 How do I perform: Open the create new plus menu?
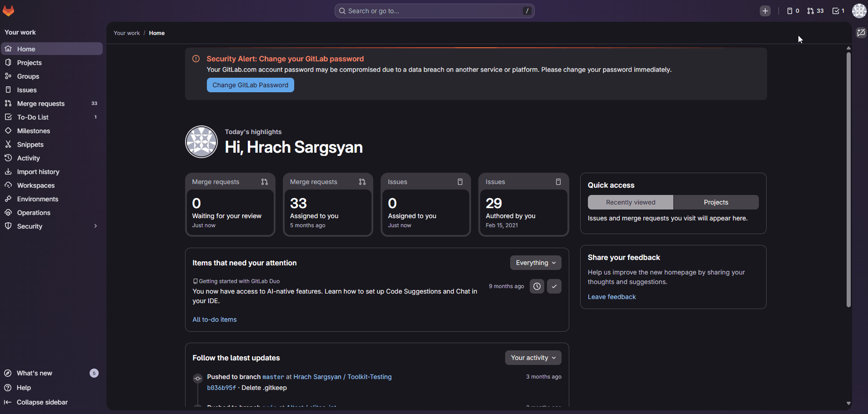point(765,11)
